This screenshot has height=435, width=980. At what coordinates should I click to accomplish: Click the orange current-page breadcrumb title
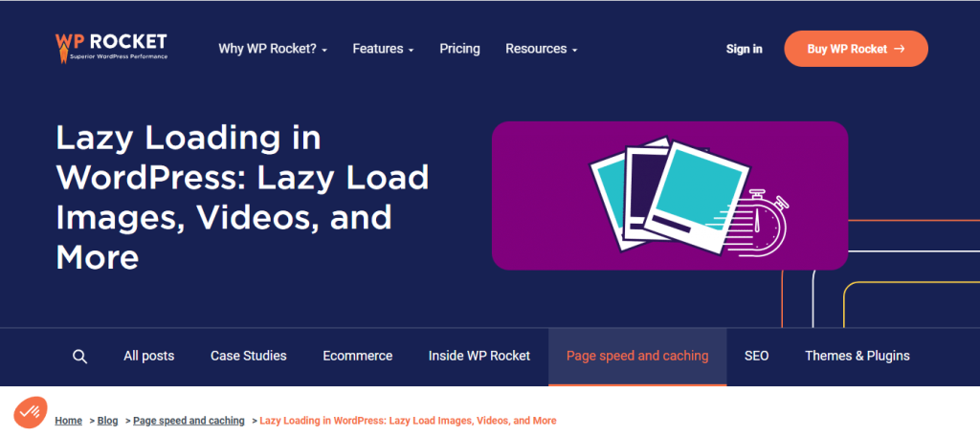coord(408,421)
